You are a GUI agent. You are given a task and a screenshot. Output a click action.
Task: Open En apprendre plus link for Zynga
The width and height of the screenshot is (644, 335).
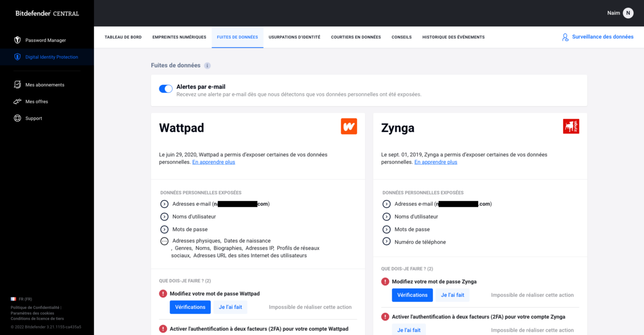coord(436,162)
